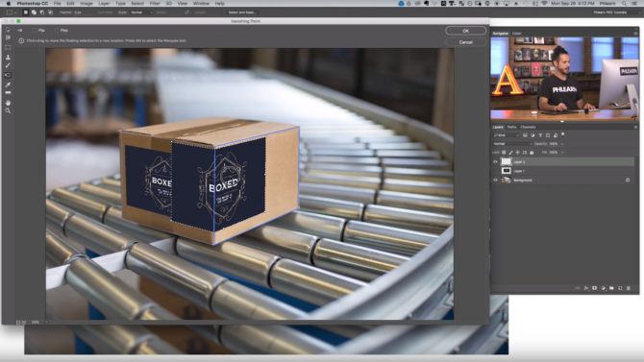Select the Zoom tool in Vanishing Point

(x=8, y=110)
